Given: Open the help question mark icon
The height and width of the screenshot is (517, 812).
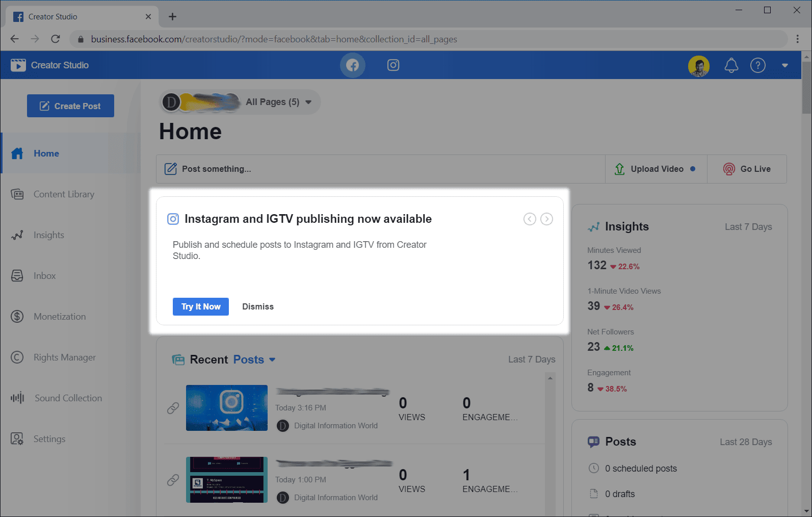Looking at the screenshot, I should coord(758,65).
